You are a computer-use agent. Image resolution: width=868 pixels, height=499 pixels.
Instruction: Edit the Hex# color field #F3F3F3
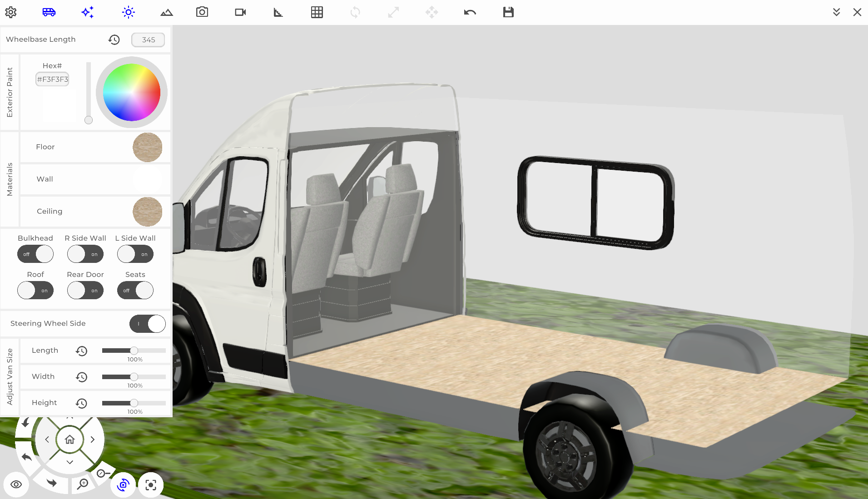(x=53, y=79)
